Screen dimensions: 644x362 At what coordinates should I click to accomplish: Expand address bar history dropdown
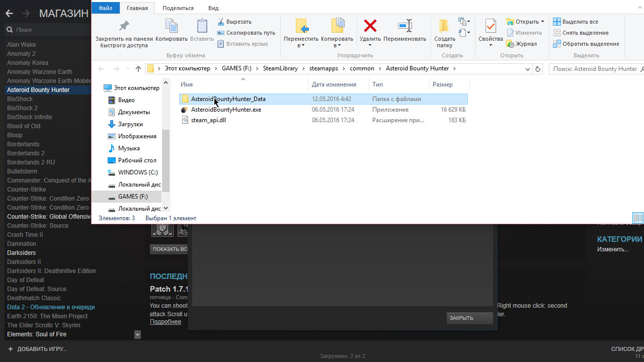click(528, 69)
